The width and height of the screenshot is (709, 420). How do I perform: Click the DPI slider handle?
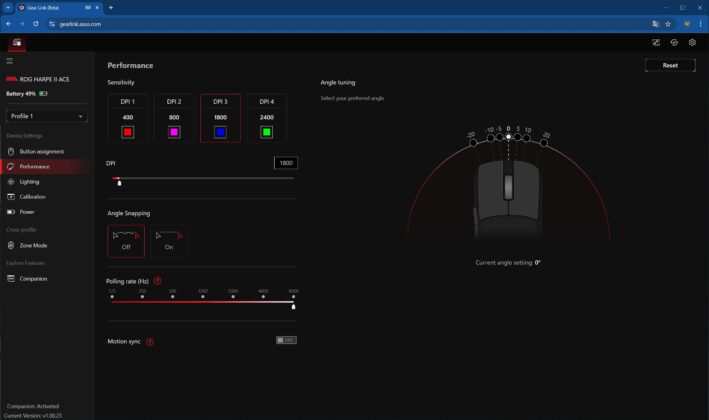click(x=119, y=183)
